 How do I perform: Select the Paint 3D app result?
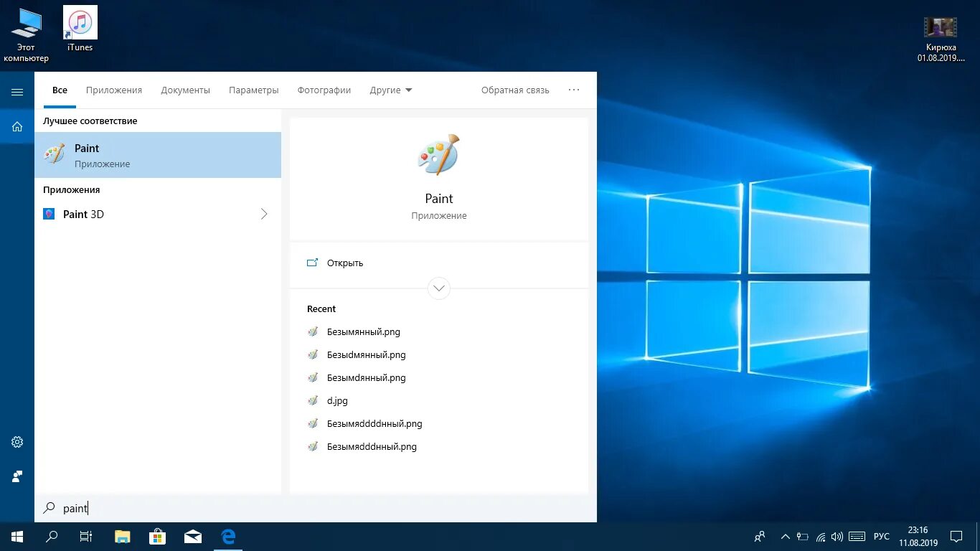(158, 214)
